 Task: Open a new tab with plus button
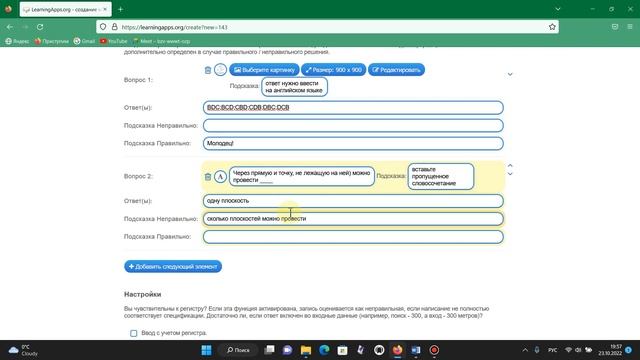tap(120, 9)
